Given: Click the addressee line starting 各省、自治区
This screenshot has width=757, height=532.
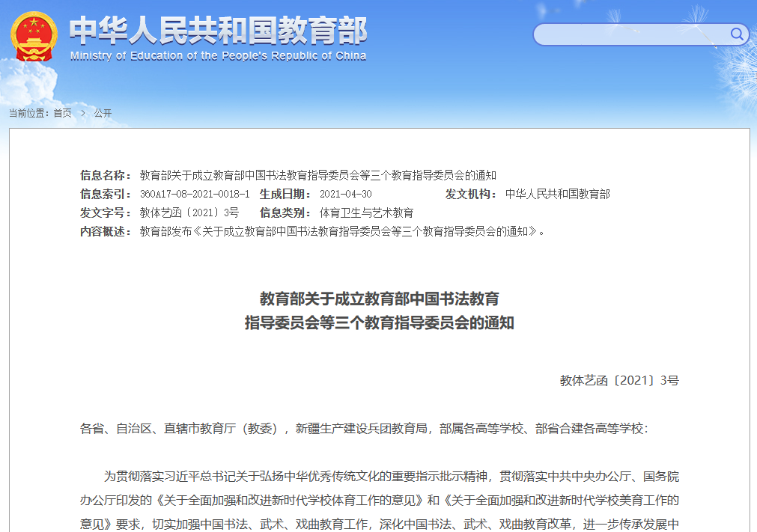Looking at the screenshot, I should pos(365,428).
